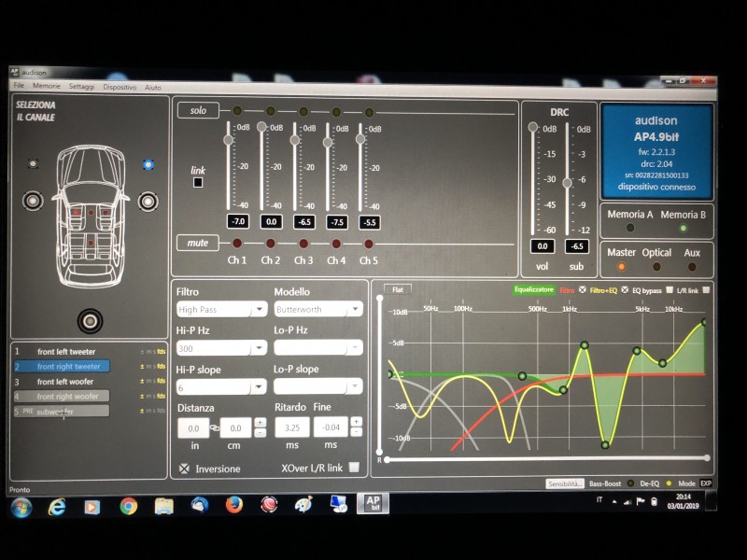Open the File menu

coord(19,85)
